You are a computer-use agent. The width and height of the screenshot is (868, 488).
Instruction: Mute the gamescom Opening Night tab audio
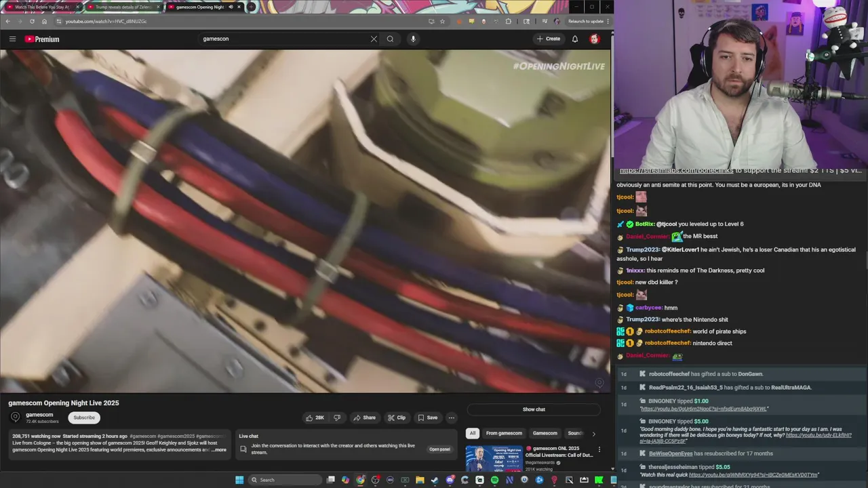click(x=230, y=7)
